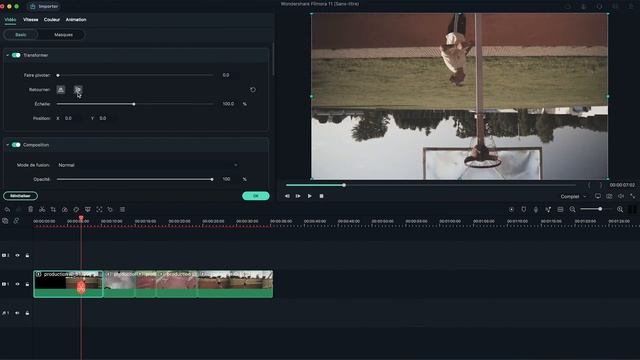This screenshot has width=640, height=360.
Task: Click the track layout icon next to zoom out
Action: coord(560,209)
